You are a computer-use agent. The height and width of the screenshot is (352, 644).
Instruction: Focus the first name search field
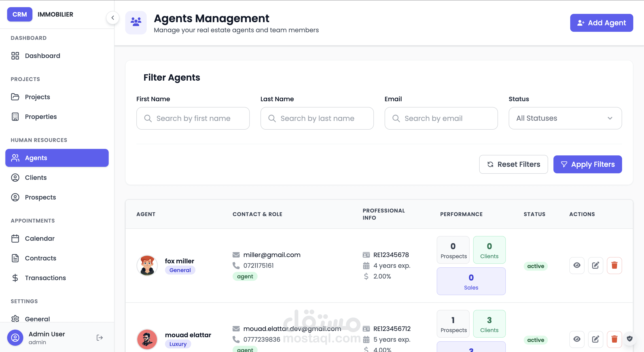pyautogui.click(x=193, y=118)
